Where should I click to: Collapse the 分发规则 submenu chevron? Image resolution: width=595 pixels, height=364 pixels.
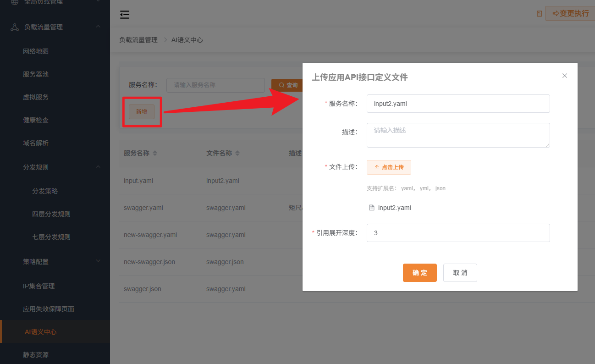coord(98,167)
